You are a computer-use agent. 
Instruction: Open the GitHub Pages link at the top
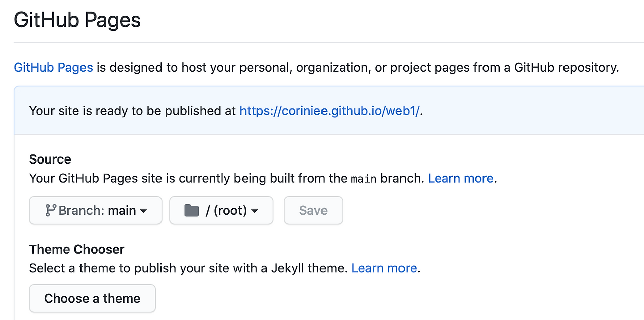[x=53, y=67]
